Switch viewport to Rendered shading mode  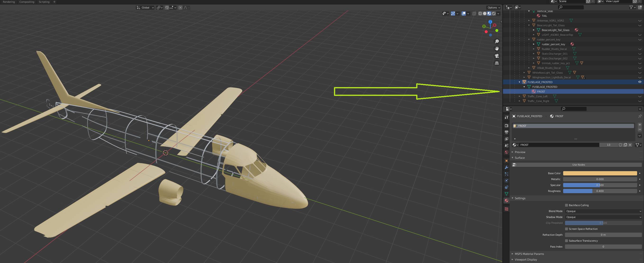494,13
